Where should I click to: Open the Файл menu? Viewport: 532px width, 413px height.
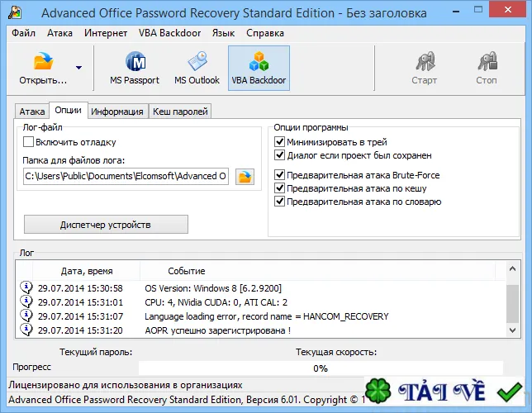pyautogui.click(x=23, y=33)
